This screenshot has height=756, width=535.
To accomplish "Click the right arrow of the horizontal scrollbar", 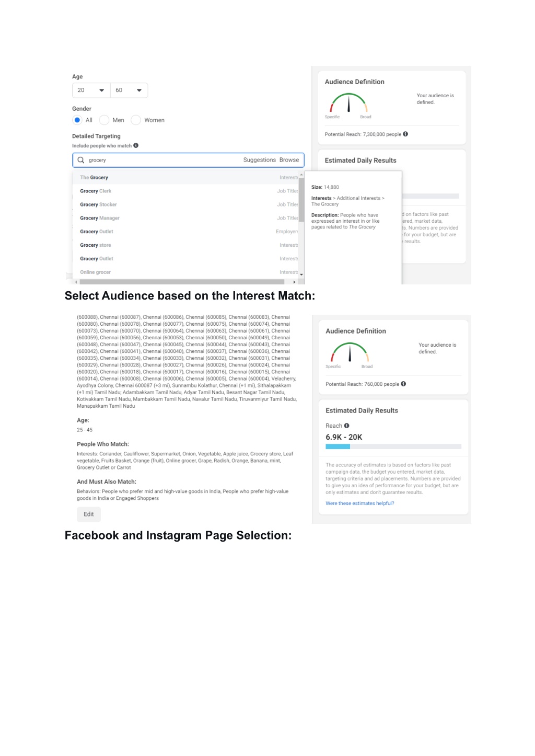I will (295, 282).
